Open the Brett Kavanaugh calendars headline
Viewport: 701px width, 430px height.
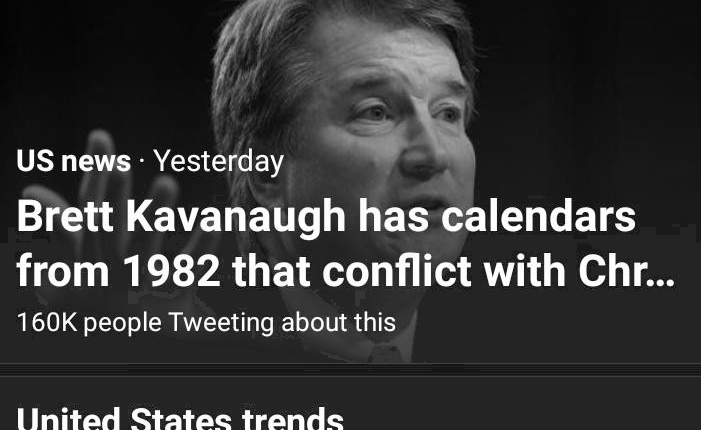click(x=326, y=218)
